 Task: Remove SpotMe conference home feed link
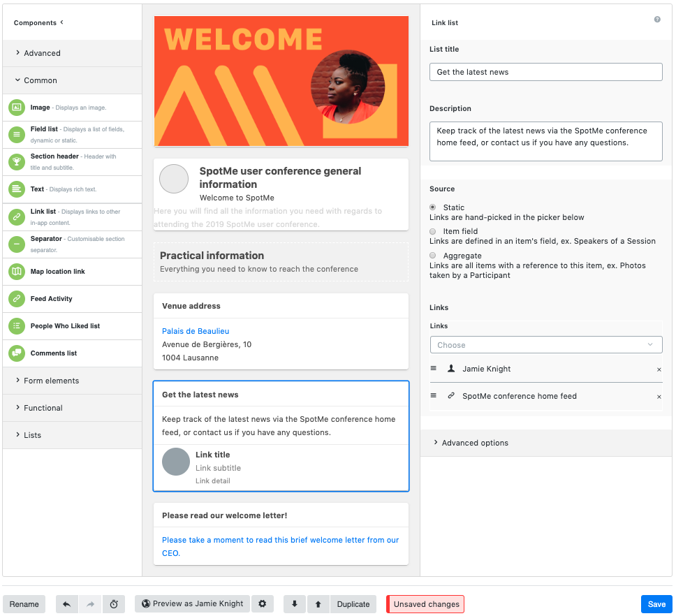659,397
